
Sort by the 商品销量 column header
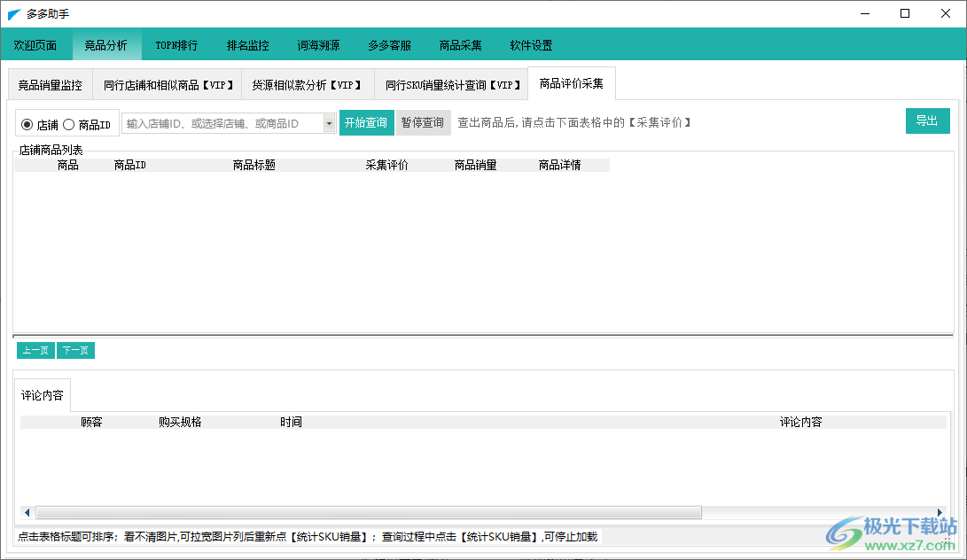477,164
